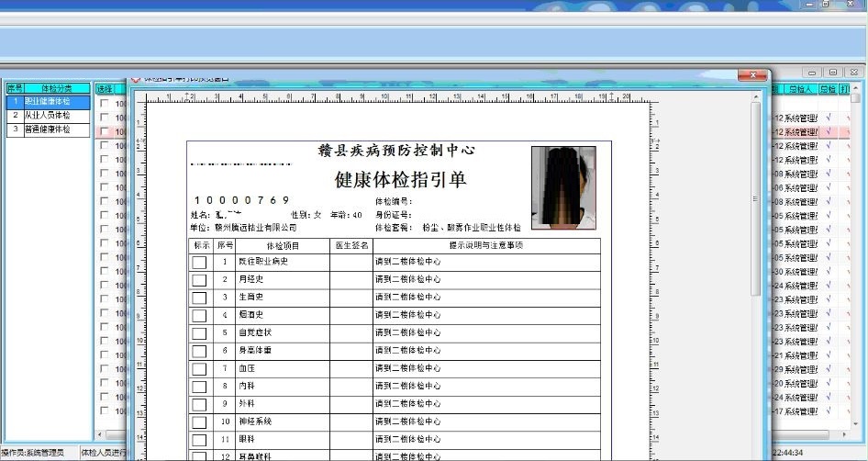Click the preview scrollbar up arrow

click(756, 95)
